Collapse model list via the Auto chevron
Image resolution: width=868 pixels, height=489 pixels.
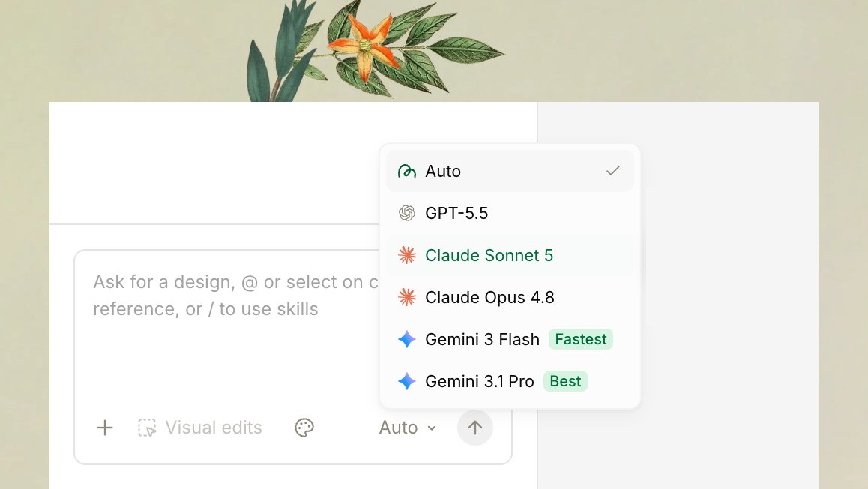[x=432, y=428]
